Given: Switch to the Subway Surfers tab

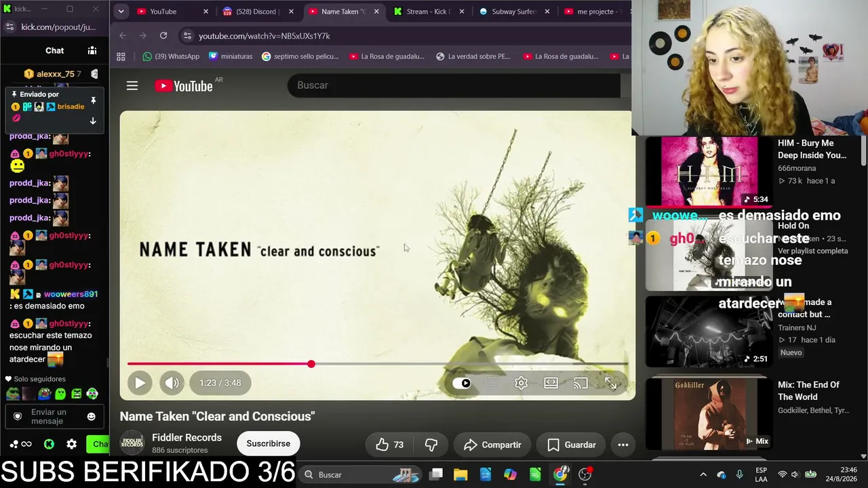Looking at the screenshot, I should point(514,12).
